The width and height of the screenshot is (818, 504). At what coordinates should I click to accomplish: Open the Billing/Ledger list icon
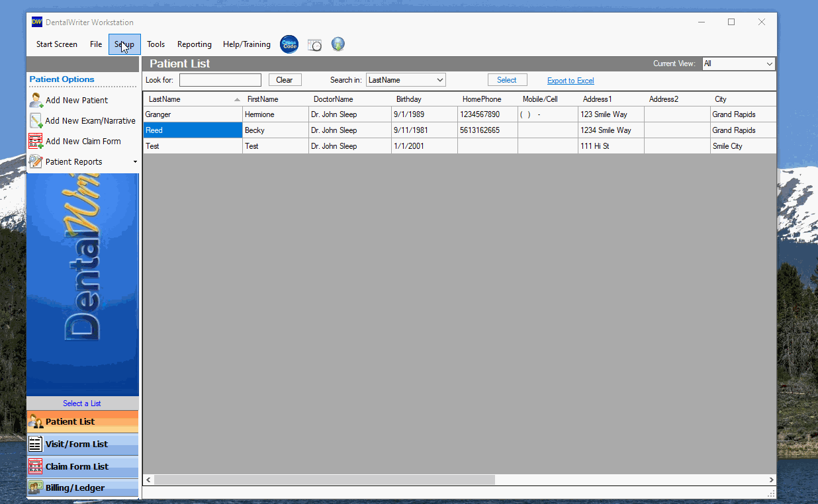(36, 487)
